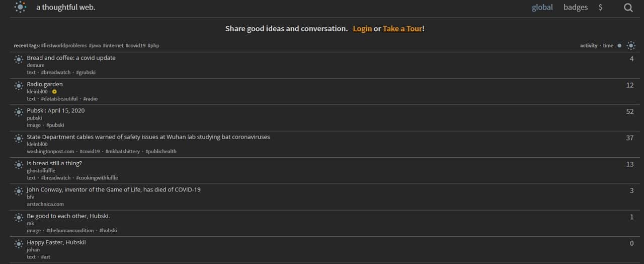644x264 pixels.
Task: Click the wheel icon beside "Is bread still a thing?"
Action: (19, 165)
